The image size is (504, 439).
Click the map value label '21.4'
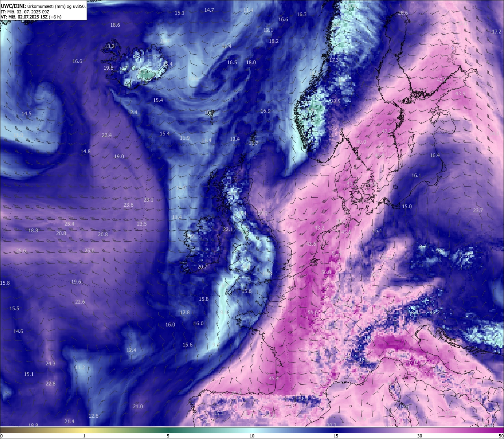[x=69, y=421]
